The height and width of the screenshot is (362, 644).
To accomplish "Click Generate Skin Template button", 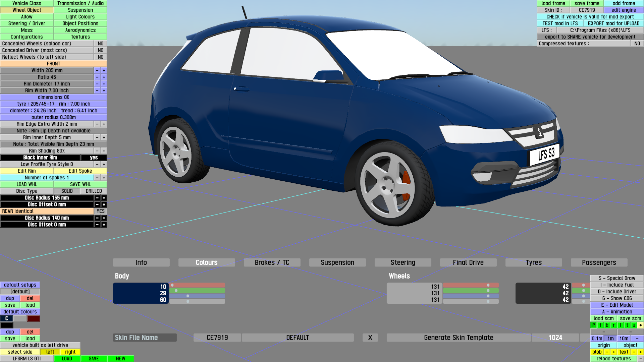I will click(x=458, y=338).
